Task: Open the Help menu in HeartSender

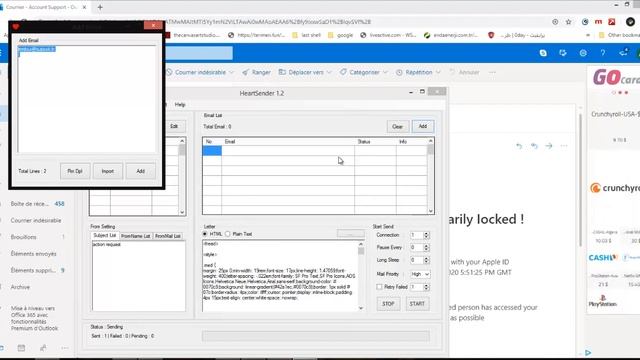Action: (180, 104)
